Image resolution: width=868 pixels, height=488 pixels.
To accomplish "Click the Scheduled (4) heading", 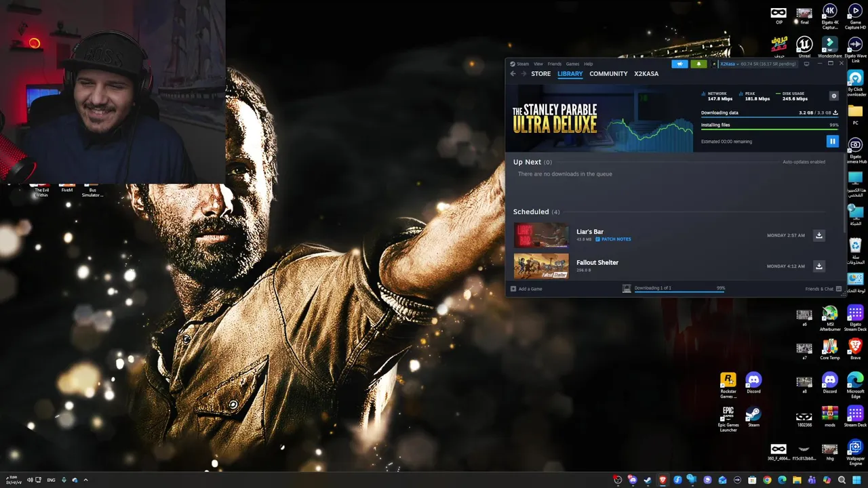I will tap(536, 211).
